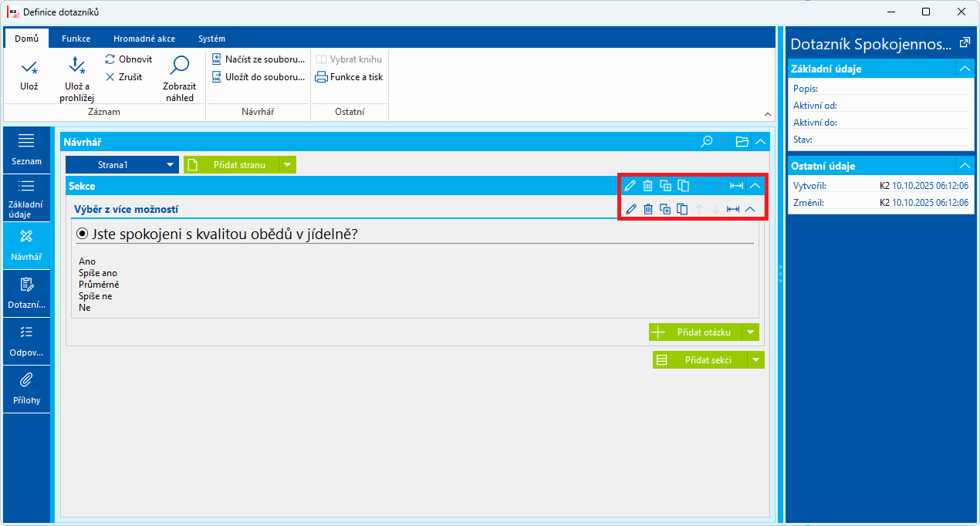The height and width of the screenshot is (526, 980).
Task: Delete Sekce with the trash icon
Action: click(x=648, y=186)
